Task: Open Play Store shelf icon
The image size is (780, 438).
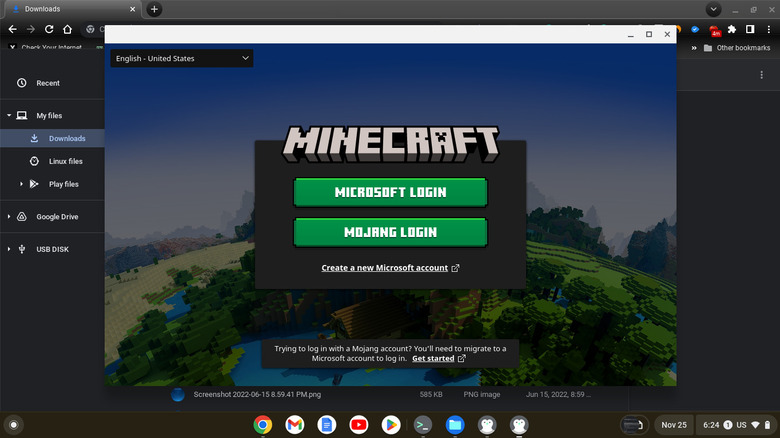Action: click(390, 425)
